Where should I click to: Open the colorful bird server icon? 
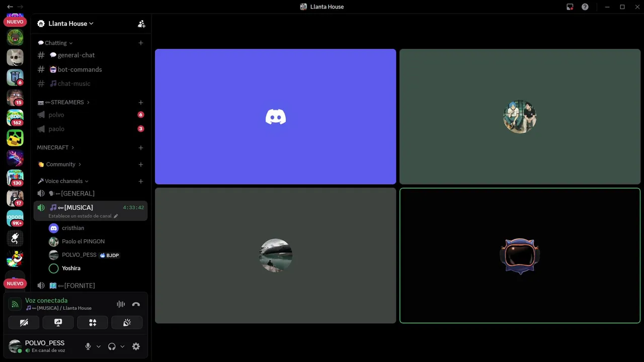coord(15,258)
